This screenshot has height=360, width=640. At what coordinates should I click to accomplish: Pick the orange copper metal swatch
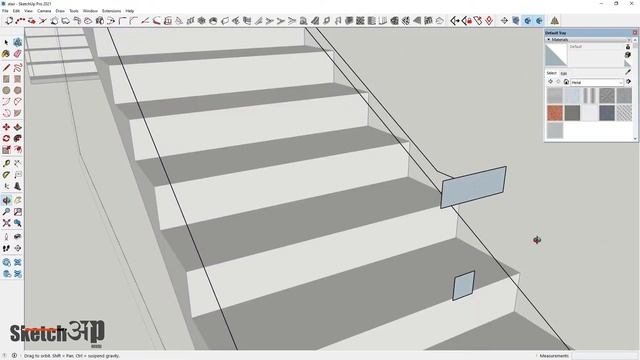coord(555,113)
